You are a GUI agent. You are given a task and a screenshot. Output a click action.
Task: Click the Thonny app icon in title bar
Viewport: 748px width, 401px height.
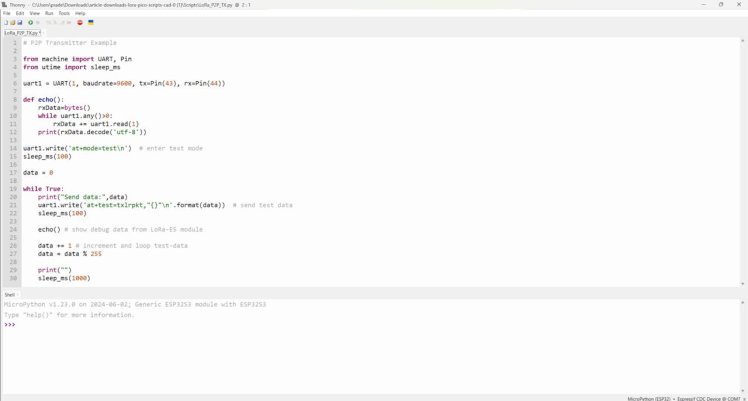4,5
